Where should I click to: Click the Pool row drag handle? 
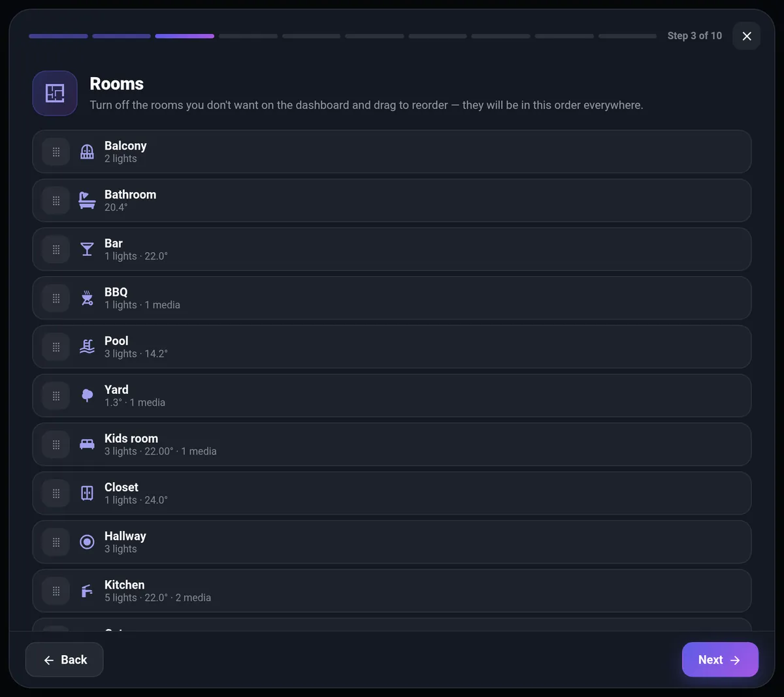click(56, 347)
